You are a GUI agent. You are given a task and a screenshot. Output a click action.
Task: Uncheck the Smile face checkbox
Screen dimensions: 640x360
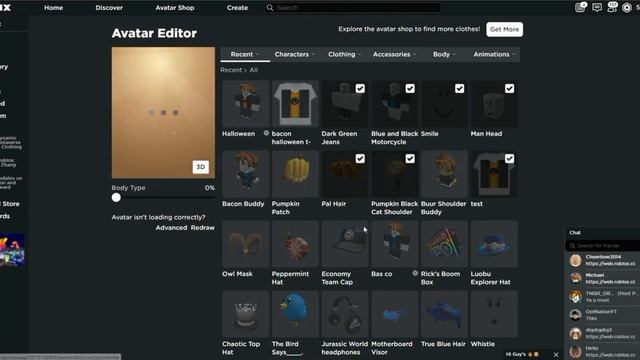460,89
